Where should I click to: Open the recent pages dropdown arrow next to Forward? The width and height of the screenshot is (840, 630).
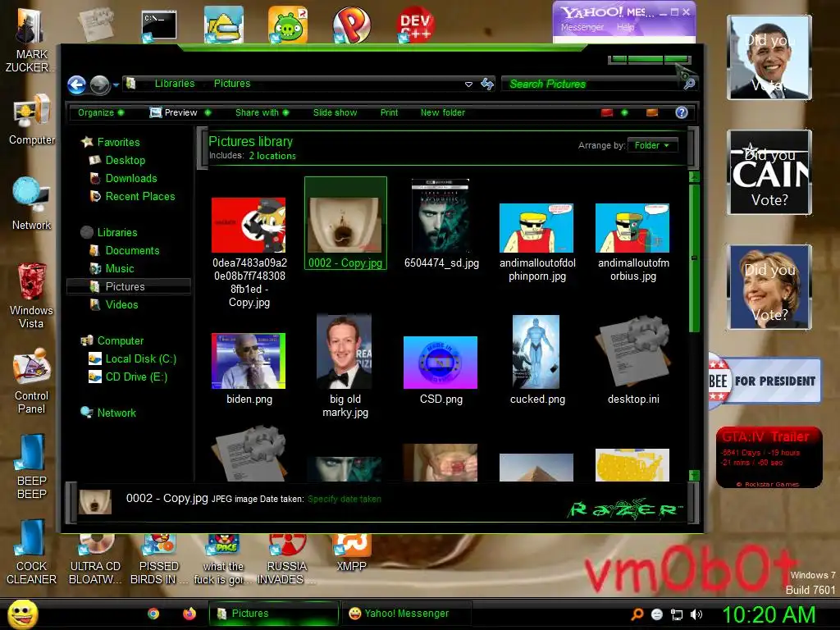click(116, 84)
